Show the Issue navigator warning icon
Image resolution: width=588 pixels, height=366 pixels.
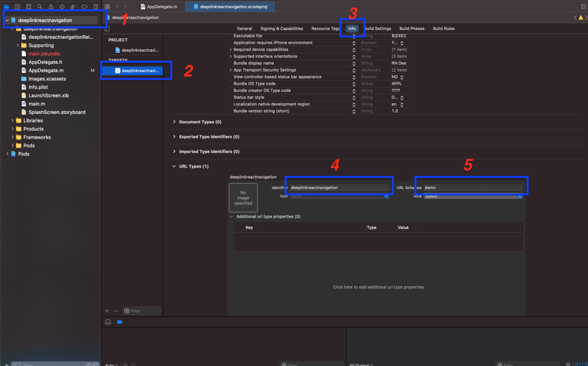point(51,7)
